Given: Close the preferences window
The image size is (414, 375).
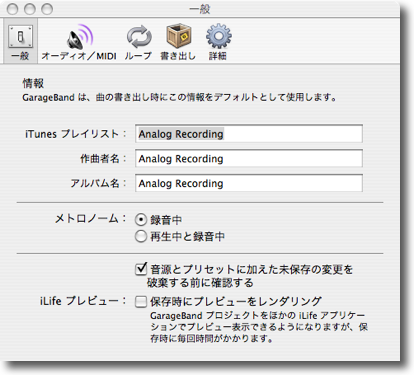Looking at the screenshot, I should 13,9.
